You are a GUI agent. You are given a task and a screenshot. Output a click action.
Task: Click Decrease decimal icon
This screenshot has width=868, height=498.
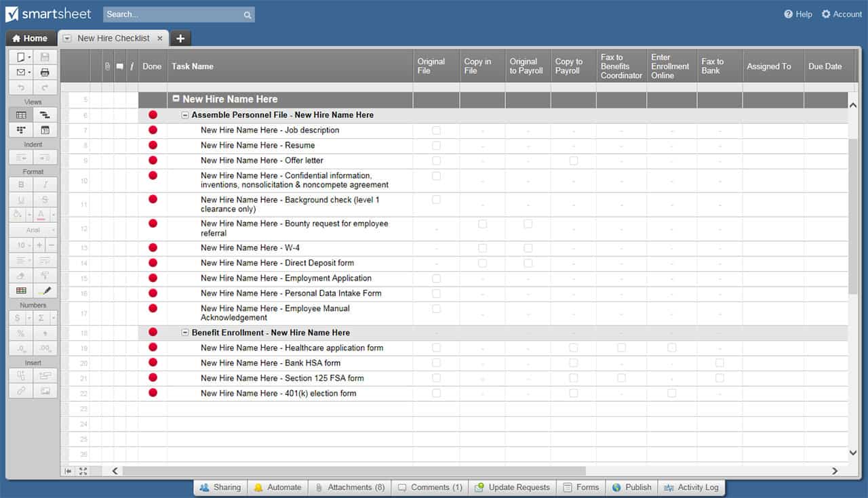pos(21,348)
